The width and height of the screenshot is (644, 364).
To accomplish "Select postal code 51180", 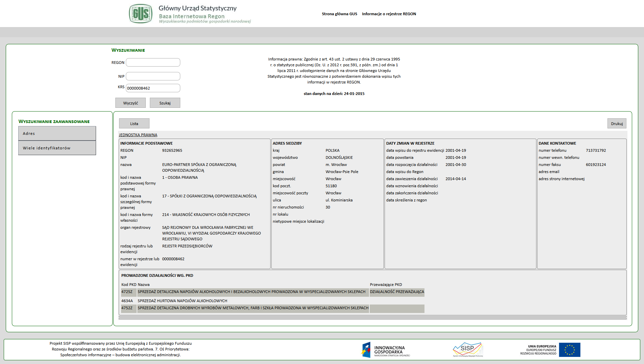I will [x=331, y=186].
